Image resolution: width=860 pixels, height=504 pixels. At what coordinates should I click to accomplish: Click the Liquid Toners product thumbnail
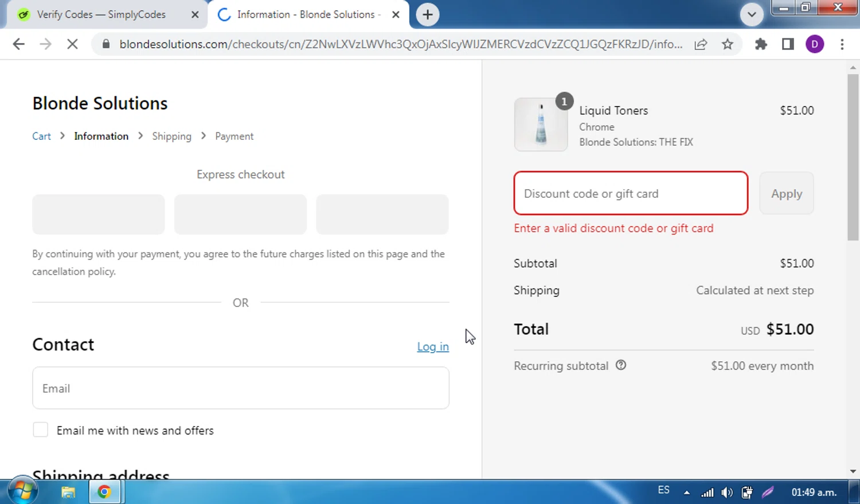tap(541, 124)
